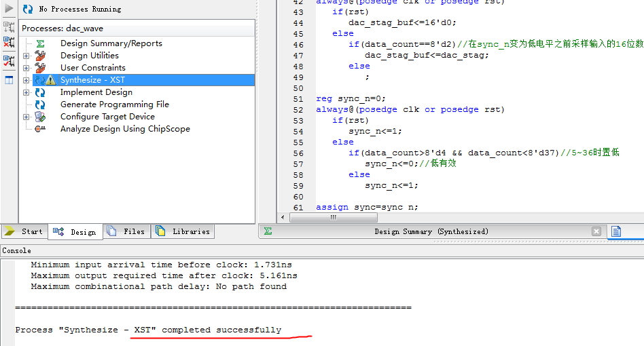The width and height of the screenshot is (644, 346).
Task: Select the Design Utilities process row
Action: click(89, 56)
